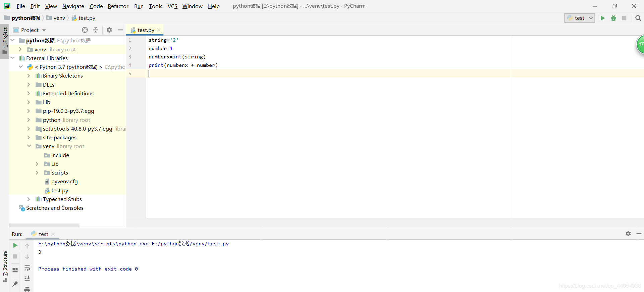The height and width of the screenshot is (292, 644).
Task: Open Run panel settings gear
Action: coord(628,234)
